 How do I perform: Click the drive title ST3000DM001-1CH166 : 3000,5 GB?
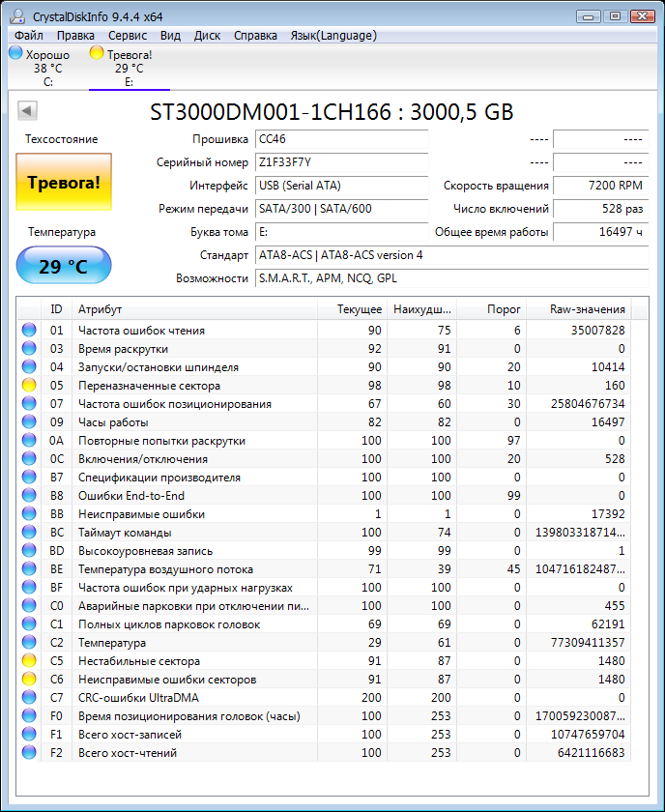[332, 112]
